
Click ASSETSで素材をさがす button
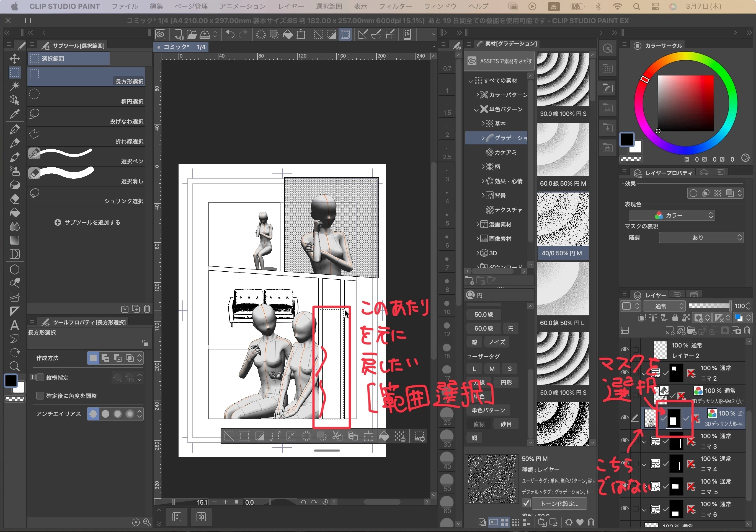coord(499,61)
